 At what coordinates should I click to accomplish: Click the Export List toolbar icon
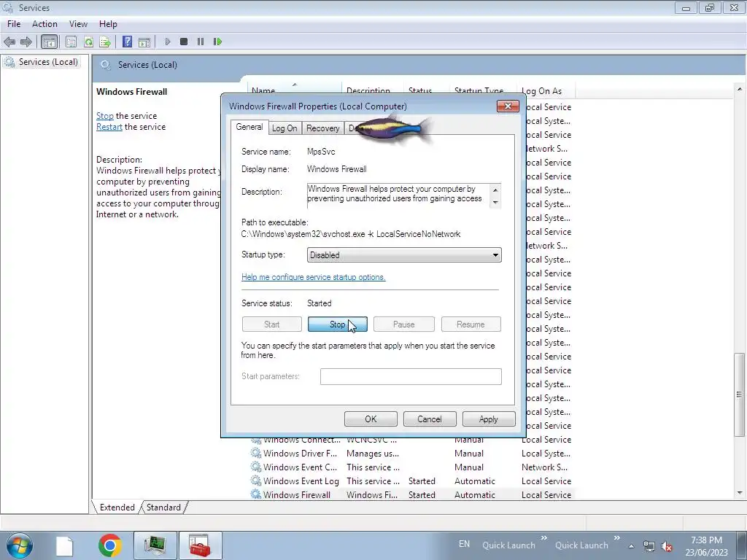[x=105, y=42]
